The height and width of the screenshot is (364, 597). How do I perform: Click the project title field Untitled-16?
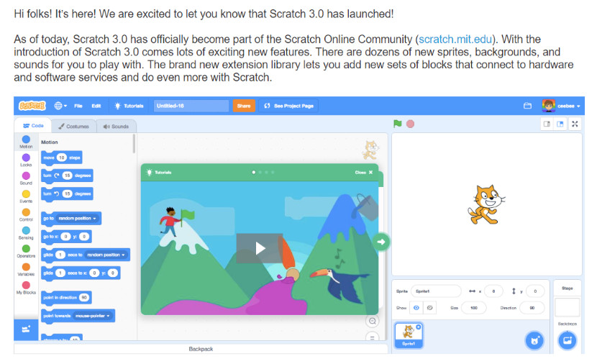pyautogui.click(x=191, y=106)
